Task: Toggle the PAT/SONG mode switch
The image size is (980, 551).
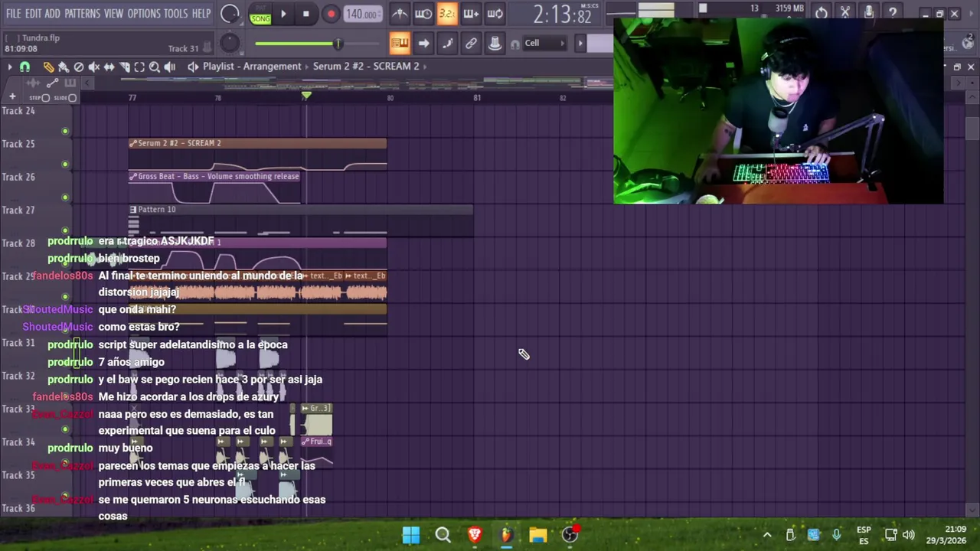Action: click(260, 14)
